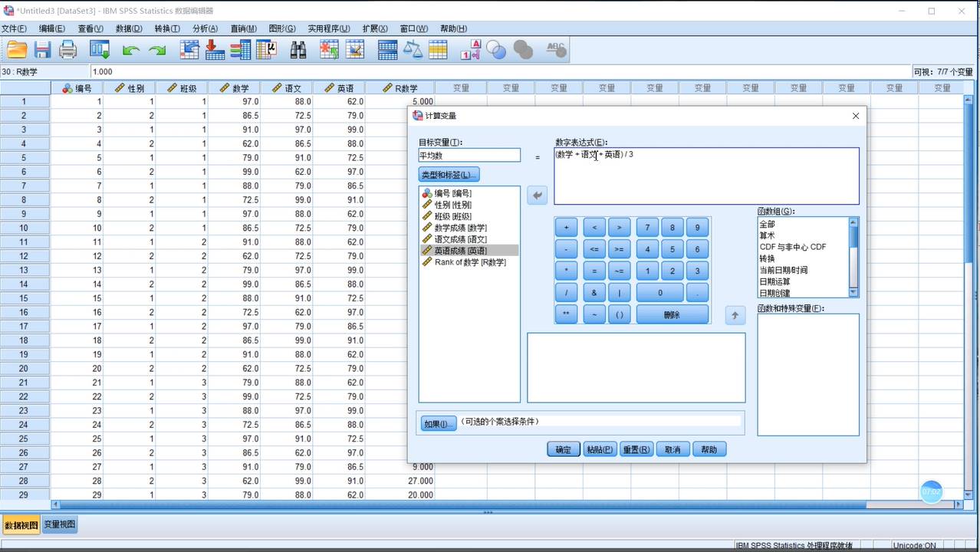This screenshot has width=980, height=552.
Task: Click the Print icon in toolbar
Action: [x=68, y=50]
